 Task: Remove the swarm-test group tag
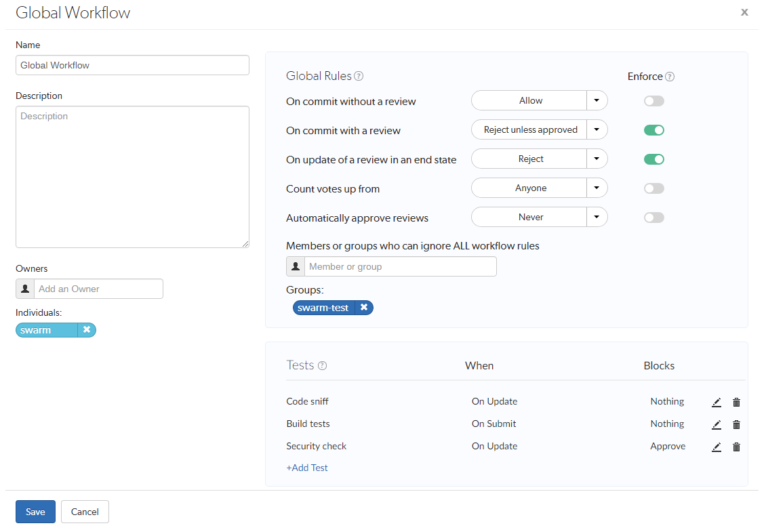(365, 307)
